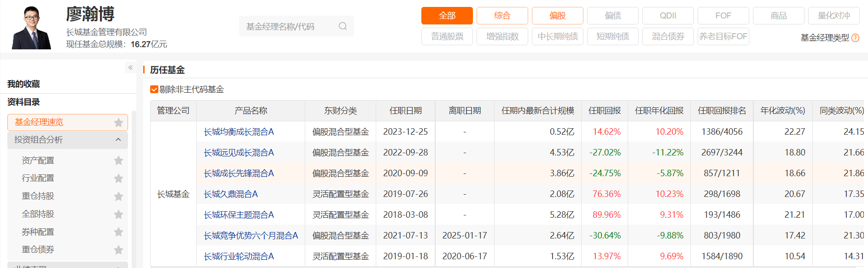Select the 商品 filter tab
The image size is (868, 268).
point(778,16)
